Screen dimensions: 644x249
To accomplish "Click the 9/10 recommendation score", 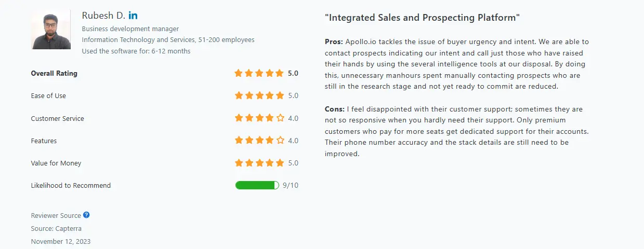I will (291, 185).
